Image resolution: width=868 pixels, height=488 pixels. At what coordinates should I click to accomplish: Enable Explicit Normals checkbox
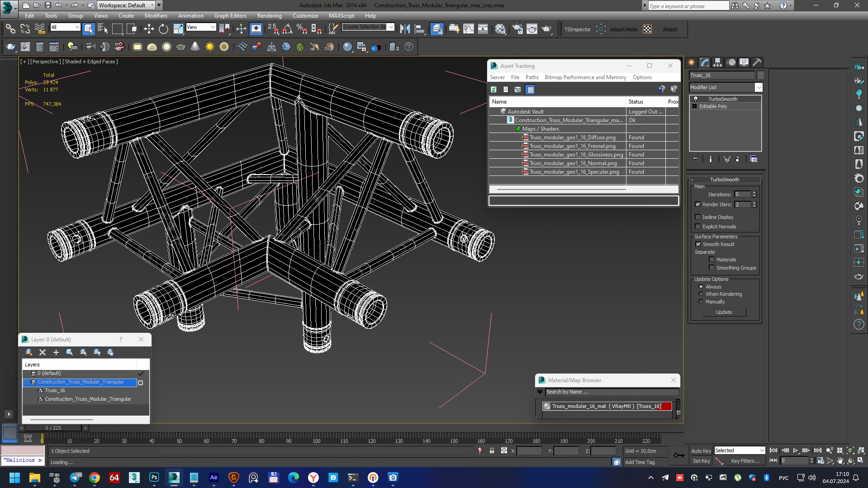(x=697, y=227)
